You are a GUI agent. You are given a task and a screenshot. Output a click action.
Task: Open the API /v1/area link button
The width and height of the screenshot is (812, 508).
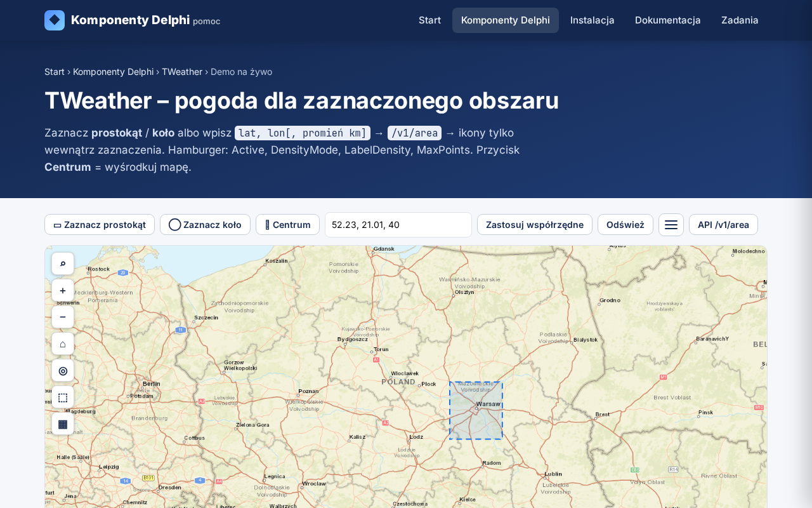point(723,225)
